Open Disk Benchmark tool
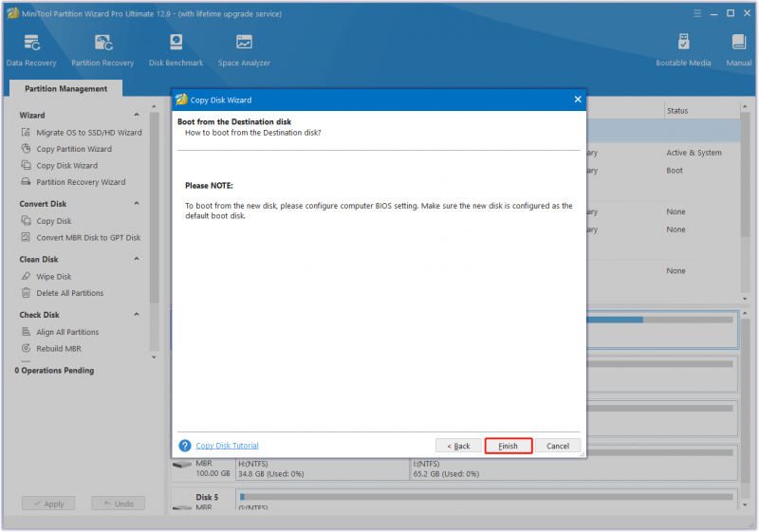Image resolution: width=759 pixels, height=532 pixels. (176, 50)
